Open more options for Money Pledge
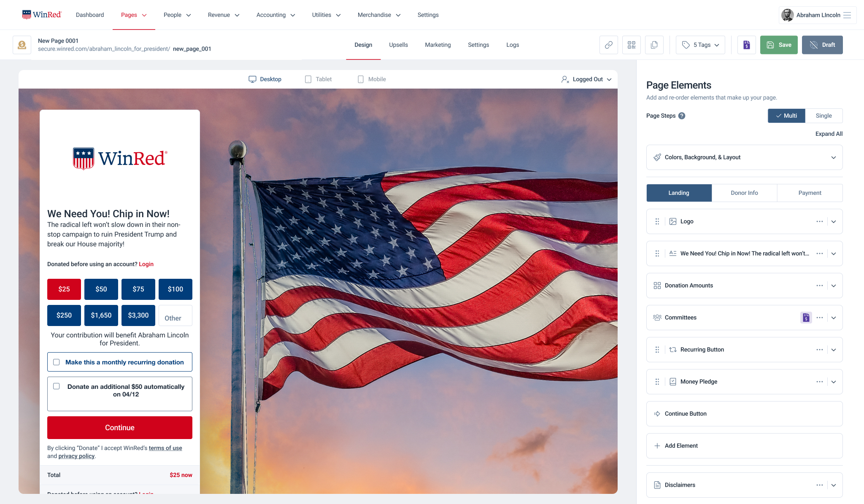 pos(819,382)
